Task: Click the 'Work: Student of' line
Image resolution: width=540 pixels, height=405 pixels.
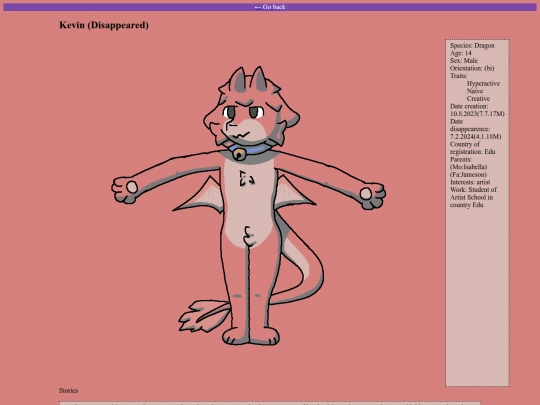Action: pos(473,189)
